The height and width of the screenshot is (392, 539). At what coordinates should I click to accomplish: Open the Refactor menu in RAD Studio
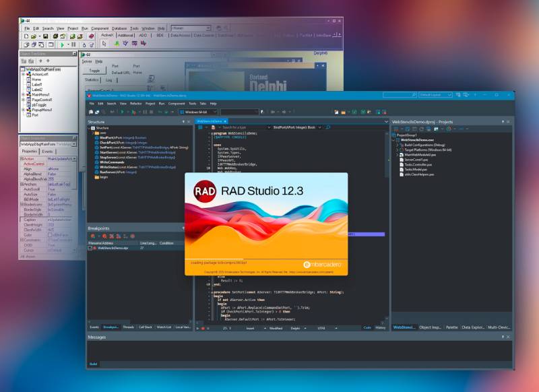point(136,104)
